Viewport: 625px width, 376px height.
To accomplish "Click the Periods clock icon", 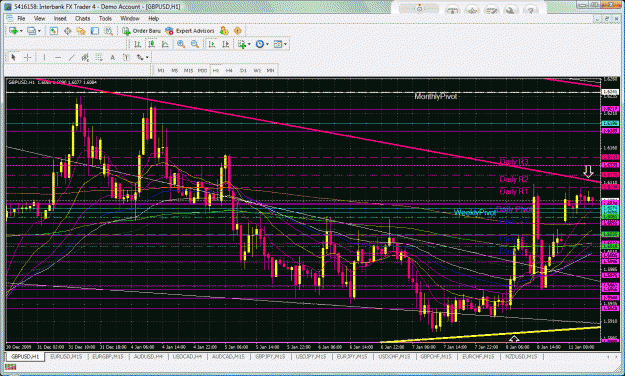I will (x=259, y=44).
